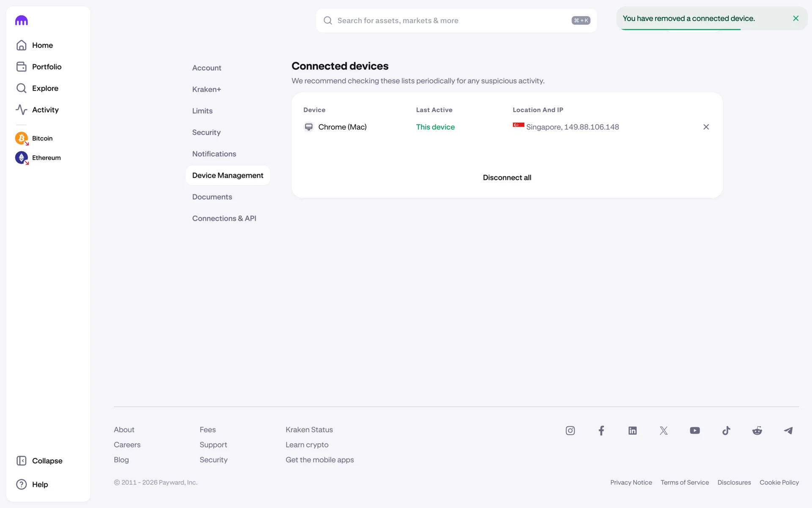Image resolution: width=812 pixels, height=508 pixels.
Task: Dismiss the removed device notification
Action: coord(796,18)
